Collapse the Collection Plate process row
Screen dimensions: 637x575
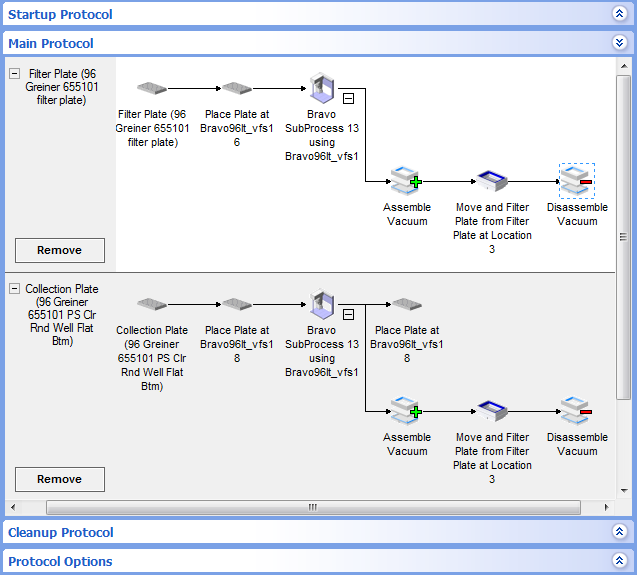(x=15, y=289)
